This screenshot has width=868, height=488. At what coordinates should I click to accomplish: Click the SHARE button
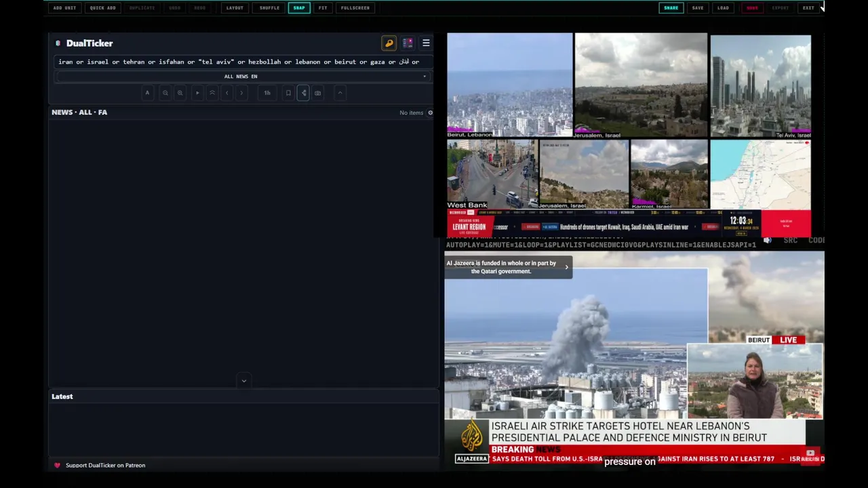(x=671, y=8)
